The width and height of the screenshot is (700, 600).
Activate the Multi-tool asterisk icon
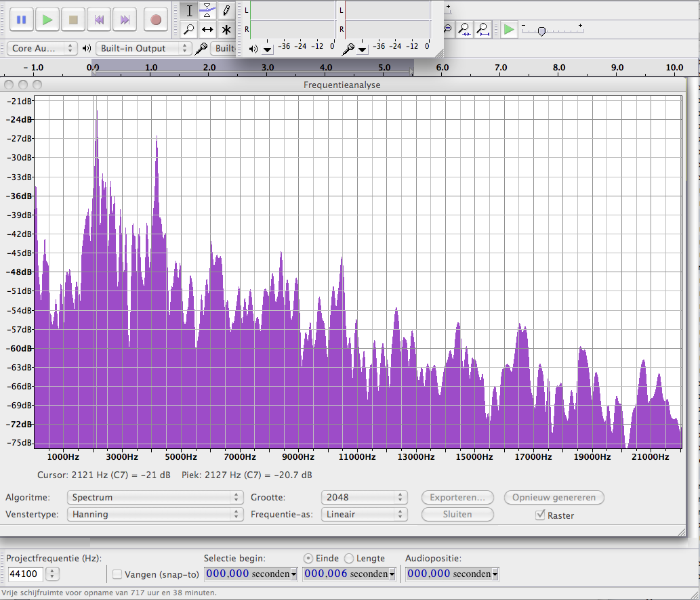[x=226, y=29]
